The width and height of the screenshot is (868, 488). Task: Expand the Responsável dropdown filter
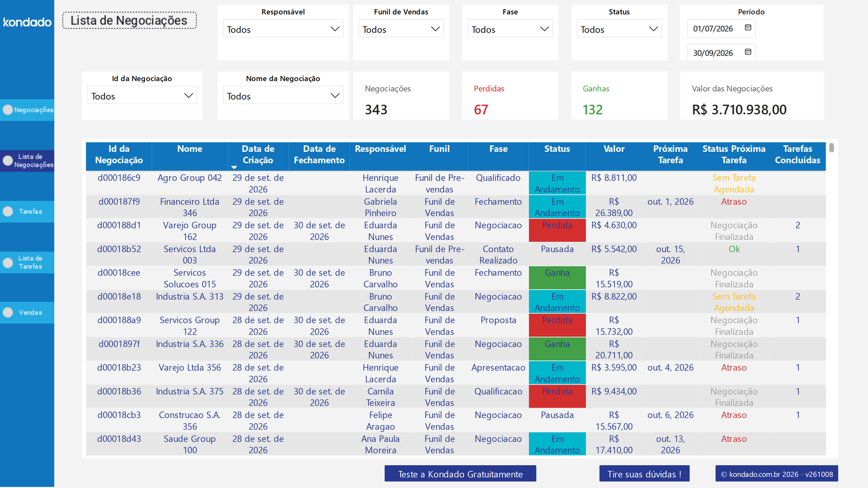pos(283,29)
